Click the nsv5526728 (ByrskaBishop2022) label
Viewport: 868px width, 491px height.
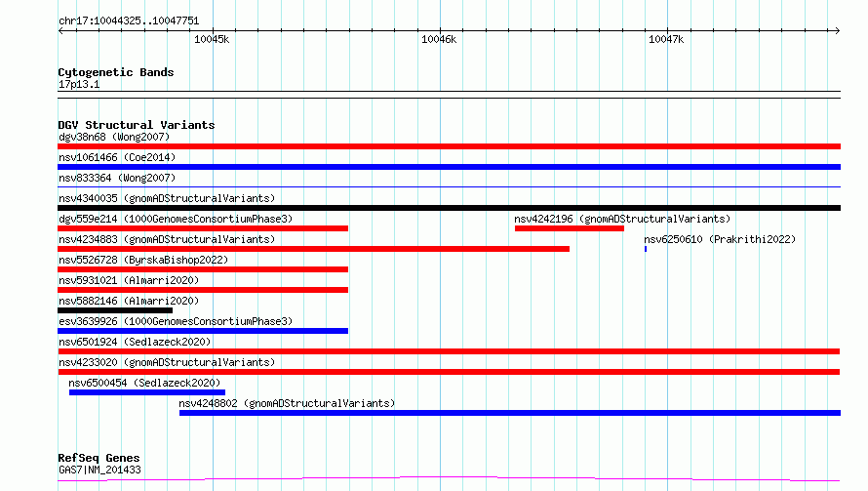pos(143,260)
